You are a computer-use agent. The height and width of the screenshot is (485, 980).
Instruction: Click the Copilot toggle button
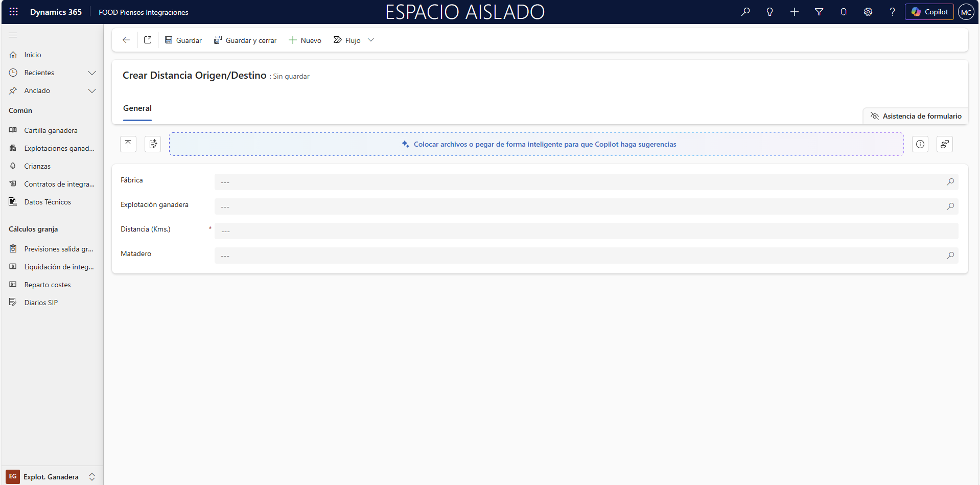click(929, 12)
